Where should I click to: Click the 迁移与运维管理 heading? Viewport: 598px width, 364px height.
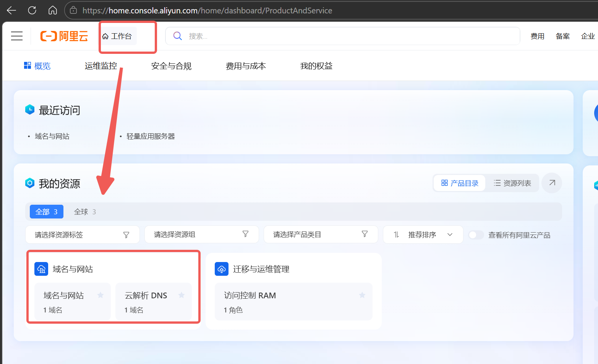[261, 269]
